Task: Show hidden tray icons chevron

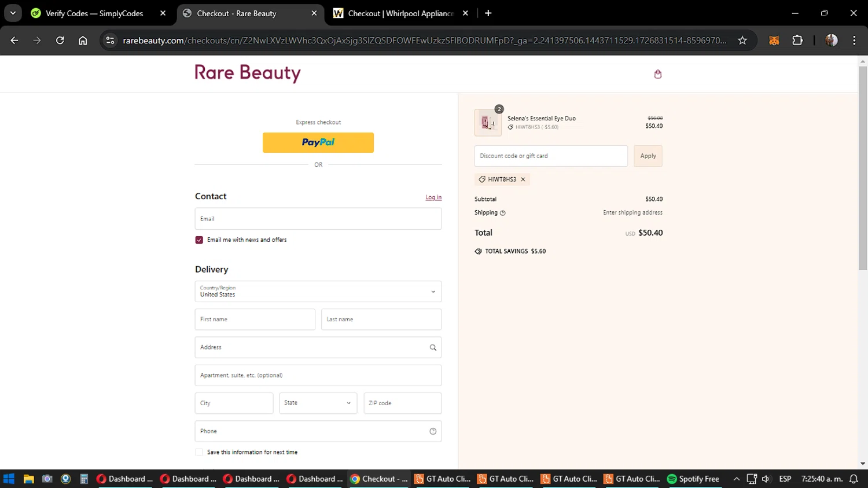Action: 736,479
